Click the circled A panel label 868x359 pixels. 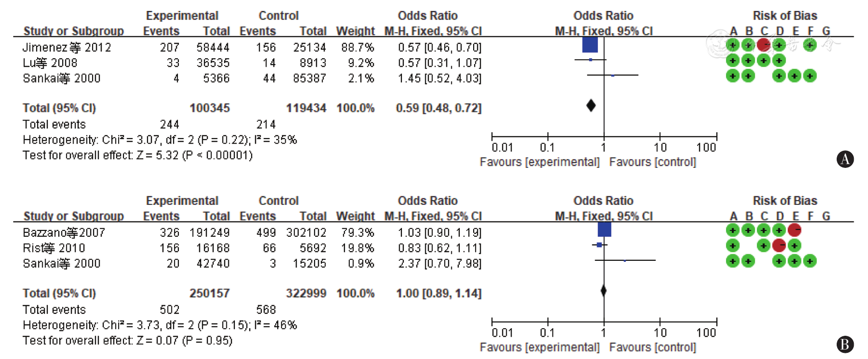pos(845,159)
